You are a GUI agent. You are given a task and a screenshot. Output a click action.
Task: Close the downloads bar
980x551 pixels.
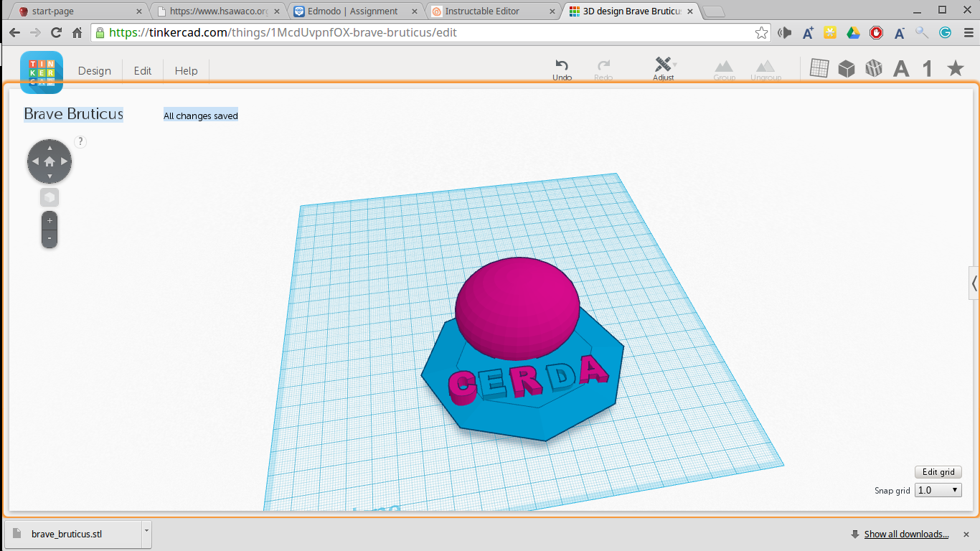click(966, 534)
